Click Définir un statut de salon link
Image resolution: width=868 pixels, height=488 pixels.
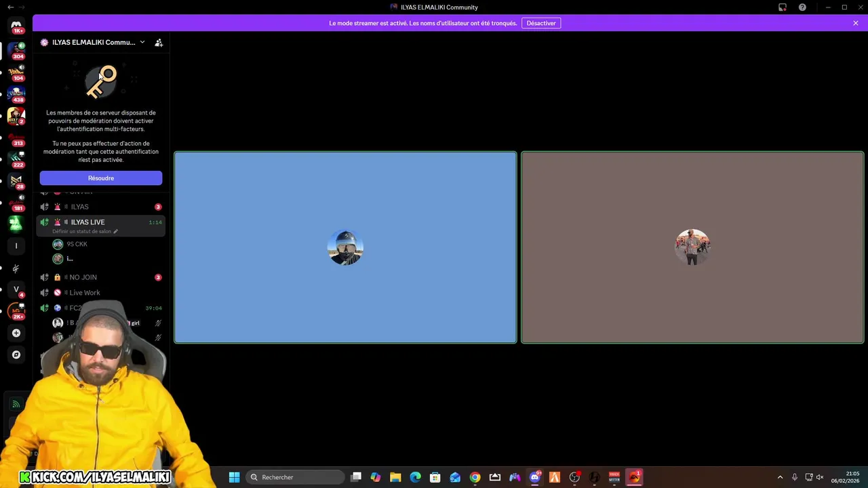[85, 231]
